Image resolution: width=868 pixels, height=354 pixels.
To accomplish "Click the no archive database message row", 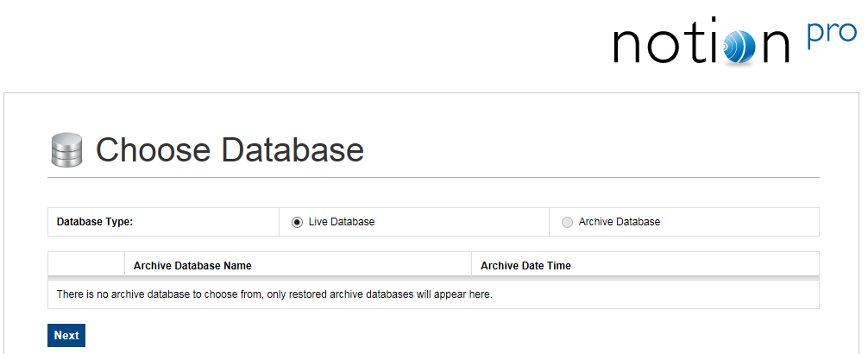I will point(274,294).
